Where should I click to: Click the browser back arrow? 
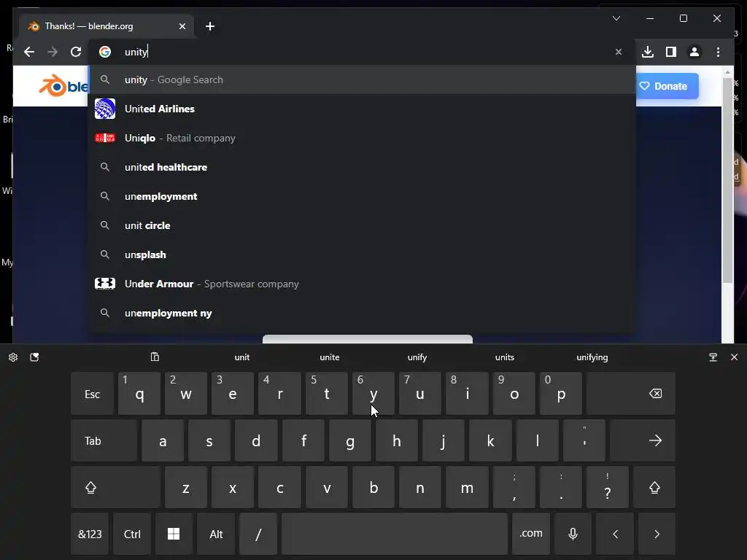click(29, 52)
